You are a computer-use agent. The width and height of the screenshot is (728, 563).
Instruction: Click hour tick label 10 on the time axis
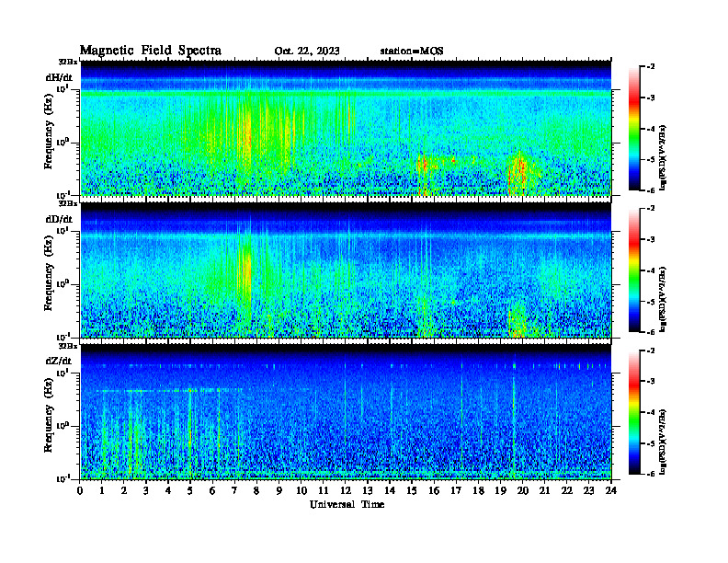[301, 490]
